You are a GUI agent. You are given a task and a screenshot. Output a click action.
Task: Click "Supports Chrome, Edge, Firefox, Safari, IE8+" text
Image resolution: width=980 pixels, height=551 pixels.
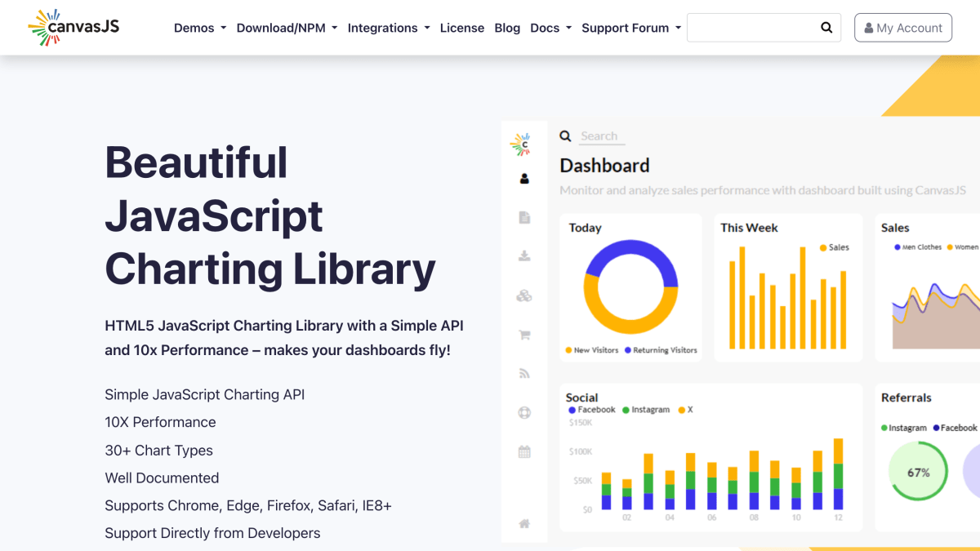(x=248, y=506)
